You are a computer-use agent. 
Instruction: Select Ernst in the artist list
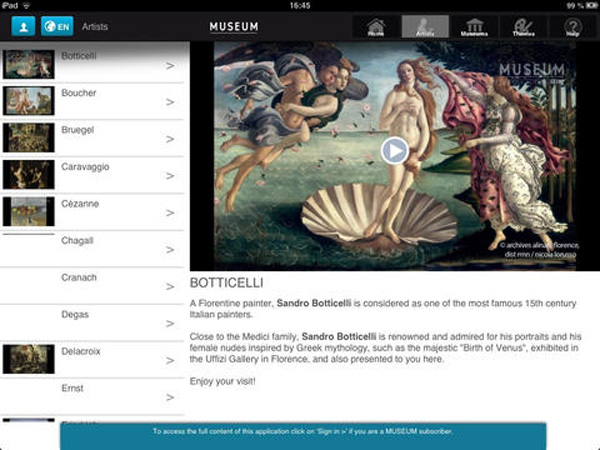click(x=92, y=396)
